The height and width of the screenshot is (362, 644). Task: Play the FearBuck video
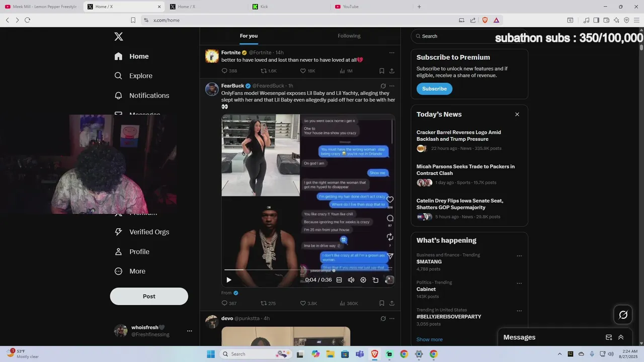(229, 280)
